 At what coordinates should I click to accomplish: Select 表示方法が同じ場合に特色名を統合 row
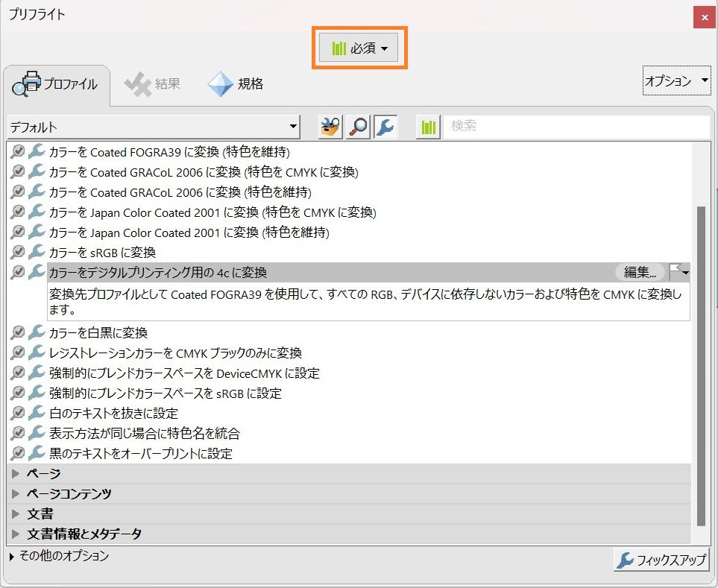[349, 433]
